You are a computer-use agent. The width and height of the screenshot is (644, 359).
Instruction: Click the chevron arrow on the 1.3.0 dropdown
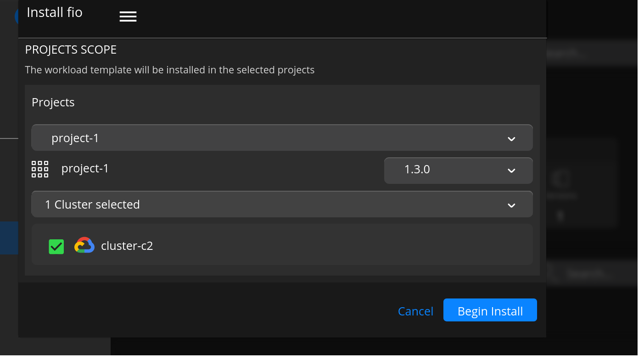(x=511, y=171)
